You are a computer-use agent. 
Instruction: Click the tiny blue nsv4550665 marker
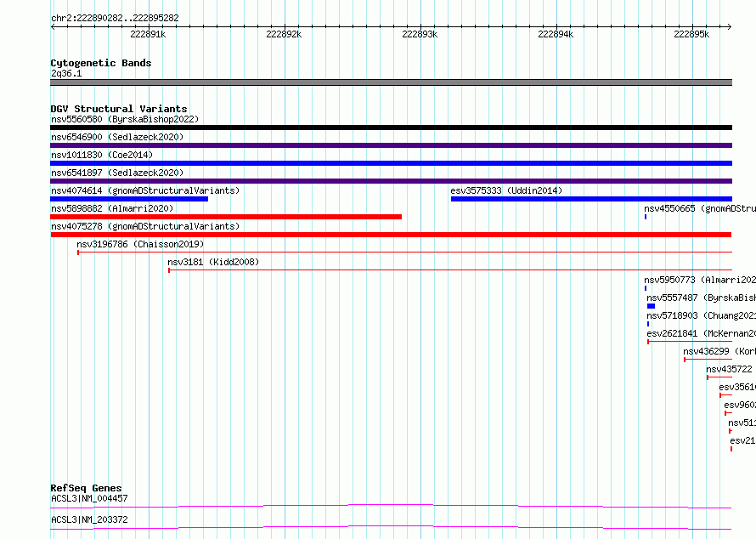(646, 217)
